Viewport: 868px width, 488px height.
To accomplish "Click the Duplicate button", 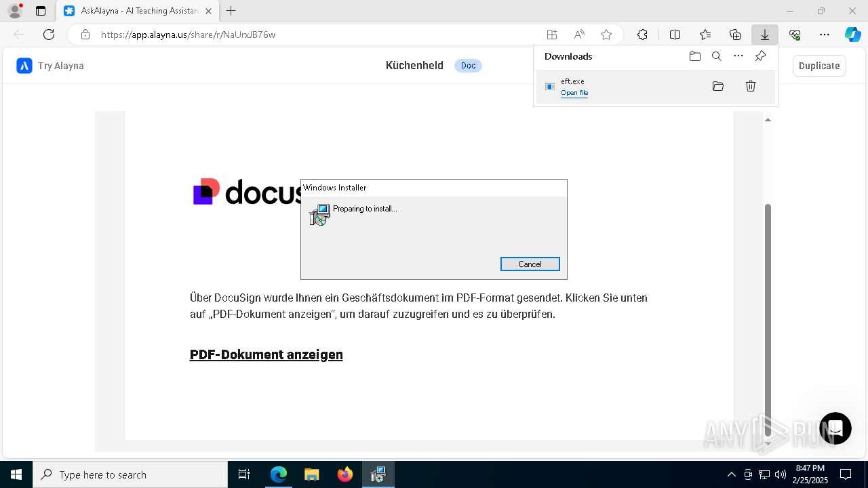I will [819, 66].
